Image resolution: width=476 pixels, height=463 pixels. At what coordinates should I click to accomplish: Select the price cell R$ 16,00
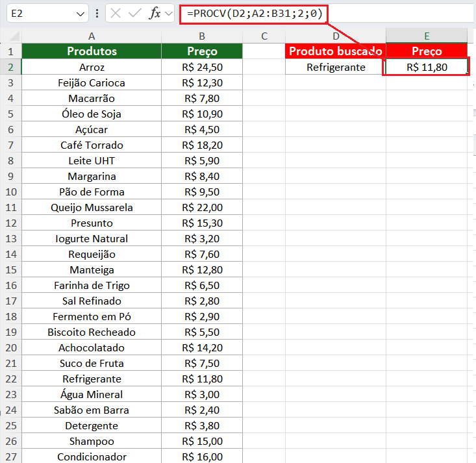coord(202,457)
